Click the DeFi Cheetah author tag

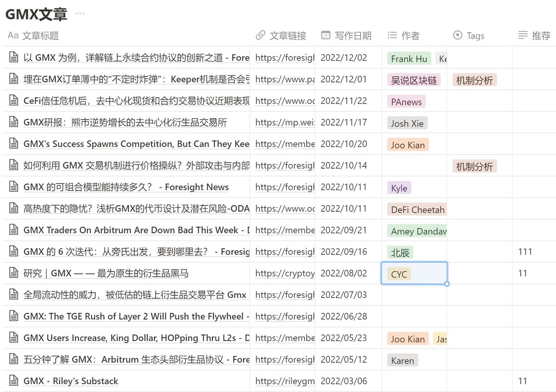[417, 209]
